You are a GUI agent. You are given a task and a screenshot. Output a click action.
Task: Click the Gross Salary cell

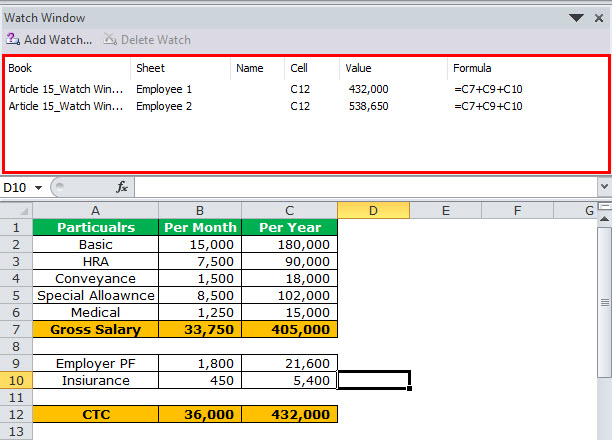[x=96, y=330]
